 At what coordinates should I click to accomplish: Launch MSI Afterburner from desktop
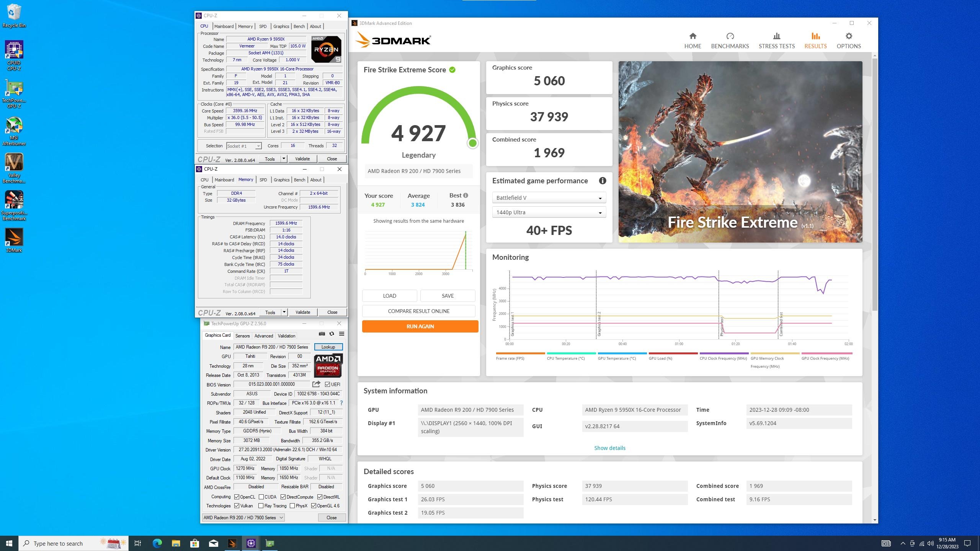pyautogui.click(x=14, y=131)
